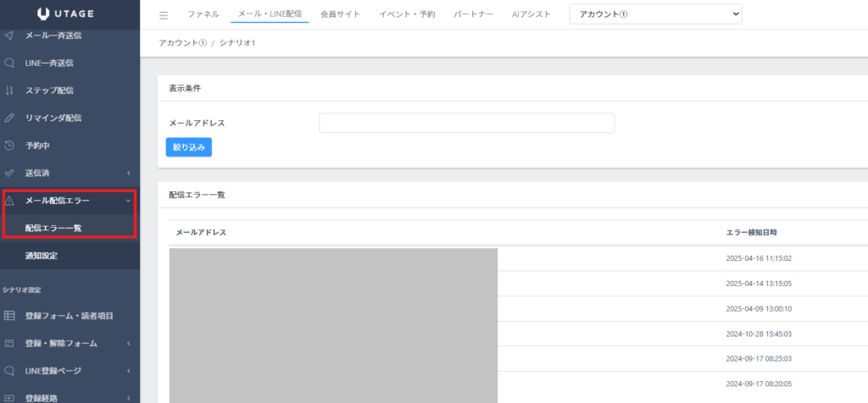Open メール一斉送信 in the sidebar
868x403 pixels.
coord(53,36)
